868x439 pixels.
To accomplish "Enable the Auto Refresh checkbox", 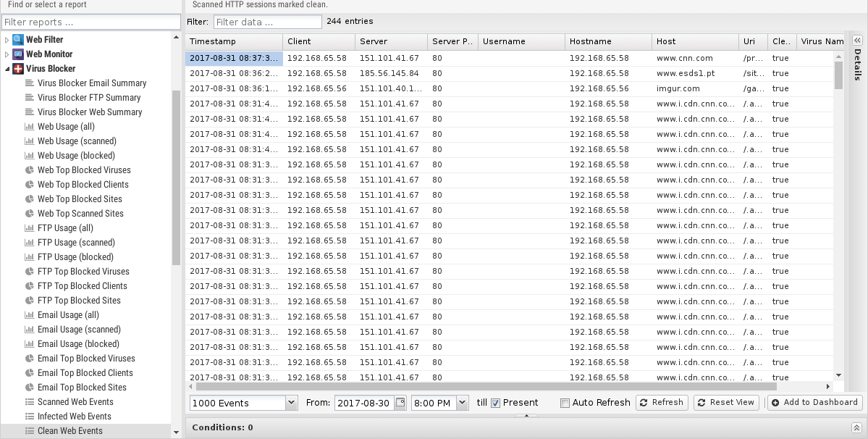I will 565,403.
